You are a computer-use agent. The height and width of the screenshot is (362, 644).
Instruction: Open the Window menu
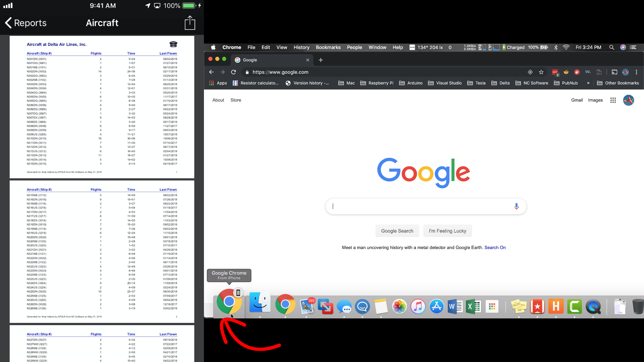[377, 47]
